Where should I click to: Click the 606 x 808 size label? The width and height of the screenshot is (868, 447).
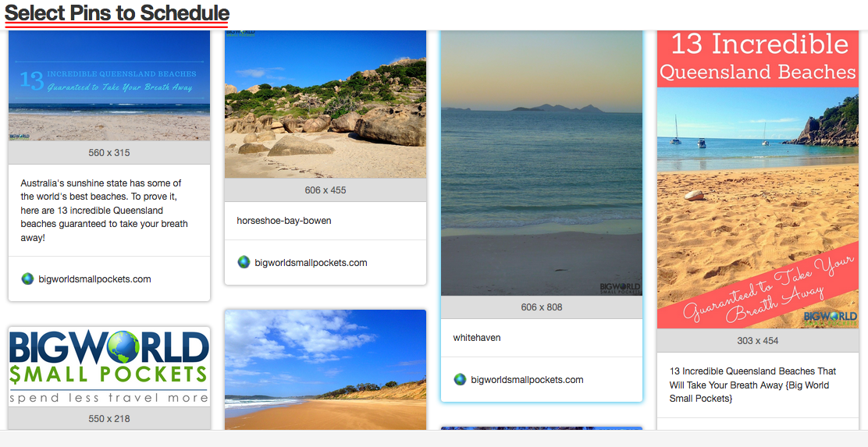point(542,307)
